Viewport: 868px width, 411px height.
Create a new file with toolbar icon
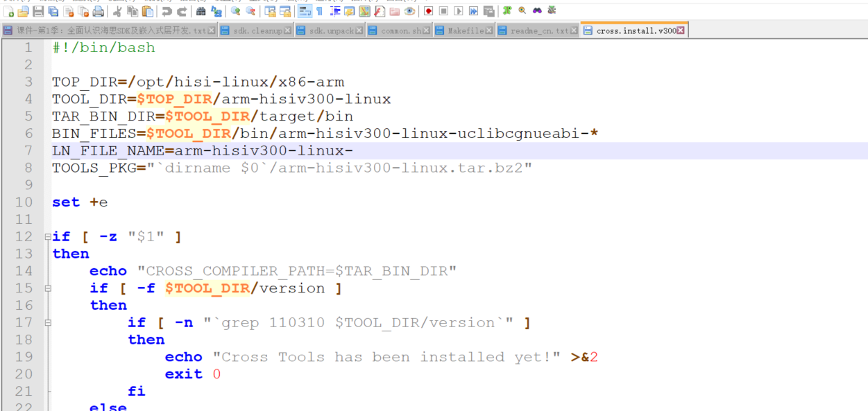coord(8,11)
